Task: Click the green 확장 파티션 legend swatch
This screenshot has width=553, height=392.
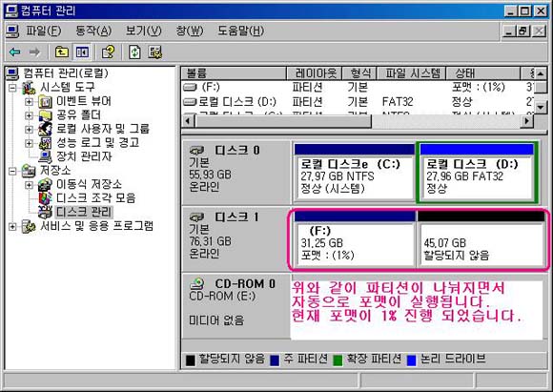Action: coord(338,361)
